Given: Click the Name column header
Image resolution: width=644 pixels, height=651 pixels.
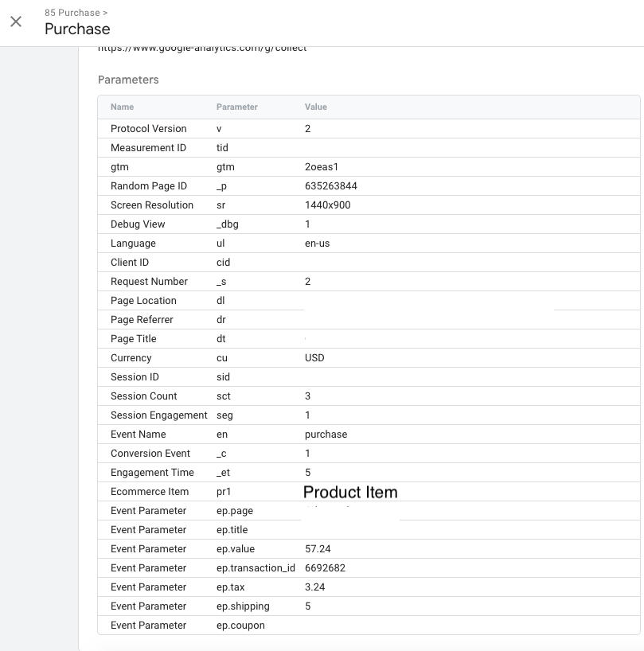Looking at the screenshot, I should click(x=122, y=107).
